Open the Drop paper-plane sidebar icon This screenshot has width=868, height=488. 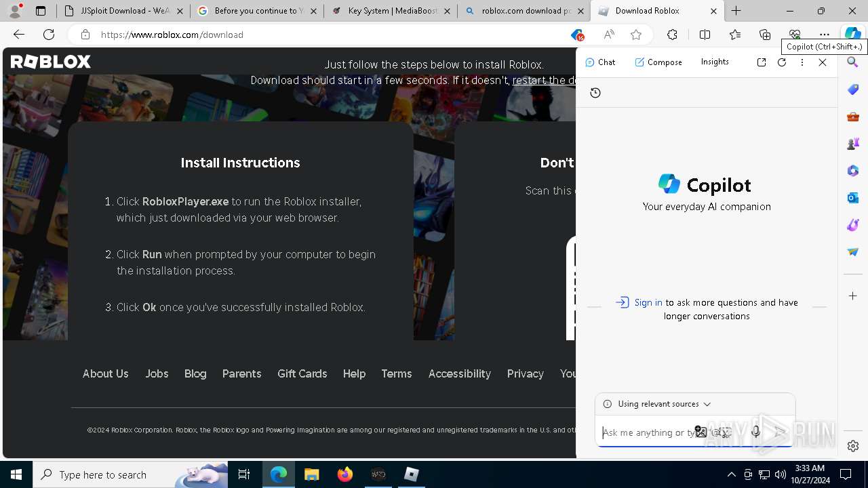pyautogui.click(x=853, y=252)
